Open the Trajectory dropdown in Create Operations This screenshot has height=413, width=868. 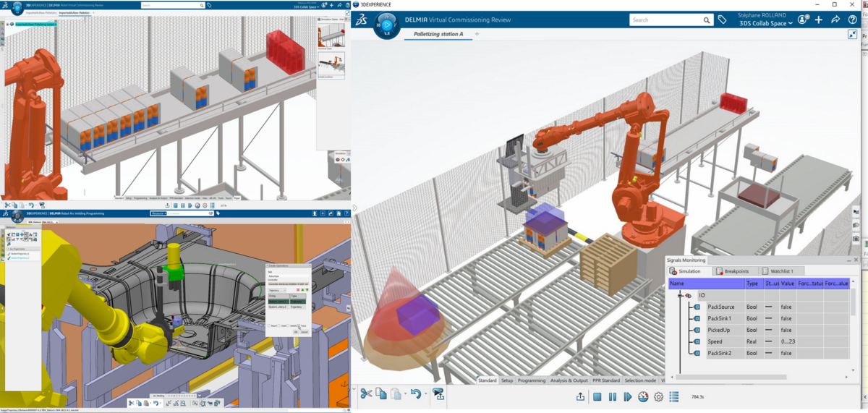(278, 289)
